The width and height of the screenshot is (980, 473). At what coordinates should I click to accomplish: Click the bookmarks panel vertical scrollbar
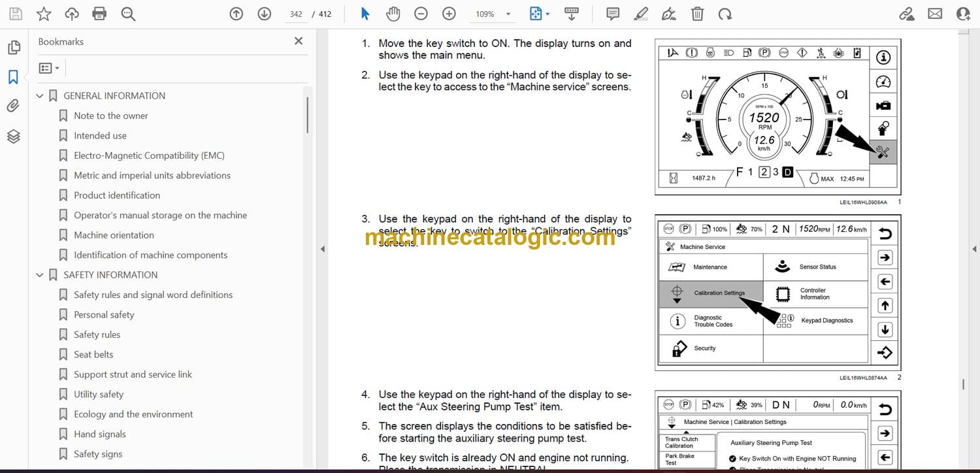[307, 115]
